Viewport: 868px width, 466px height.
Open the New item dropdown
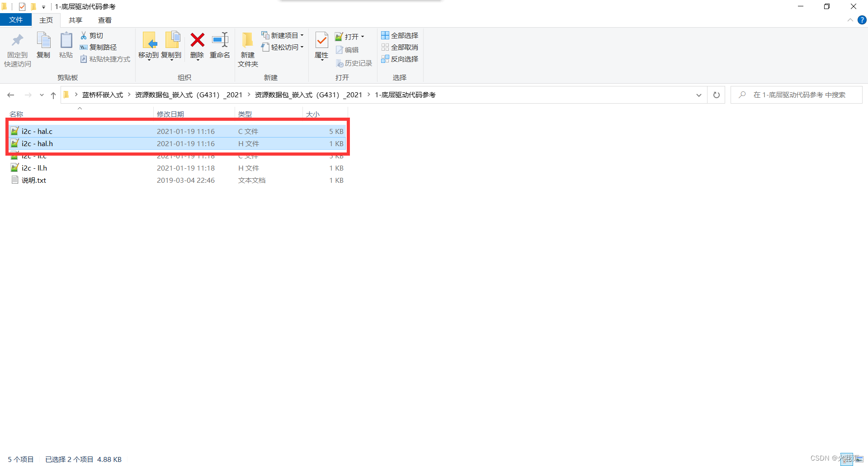coord(283,35)
